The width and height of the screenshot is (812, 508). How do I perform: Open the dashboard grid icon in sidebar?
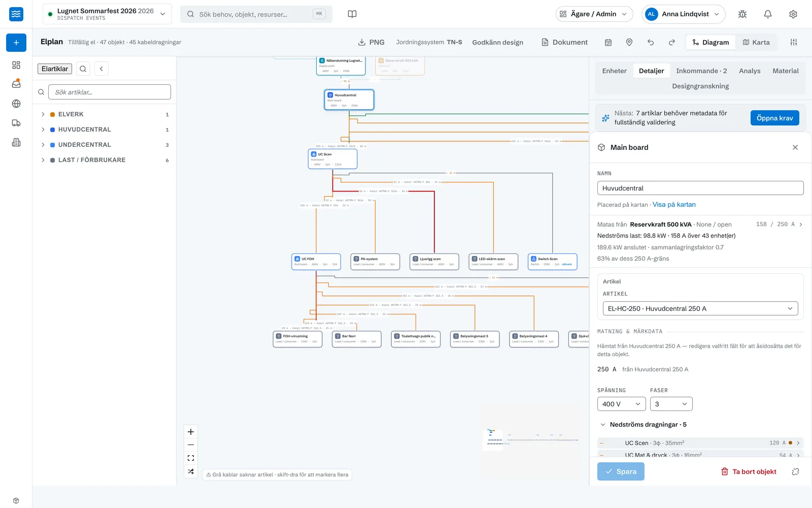16,65
